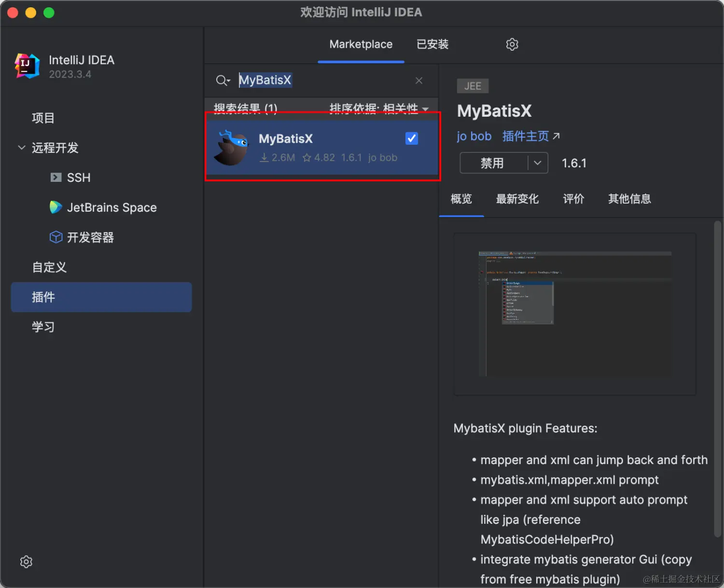This screenshot has width=724, height=588.
Task: Select 插件 in the sidebar
Action: (x=101, y=297)
